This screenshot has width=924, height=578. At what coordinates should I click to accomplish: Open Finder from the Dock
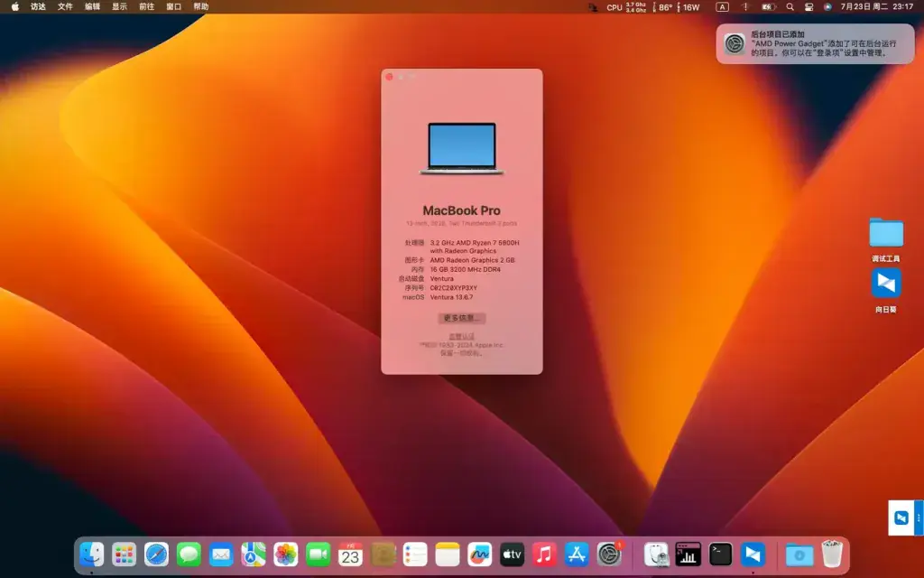(92, 555)
